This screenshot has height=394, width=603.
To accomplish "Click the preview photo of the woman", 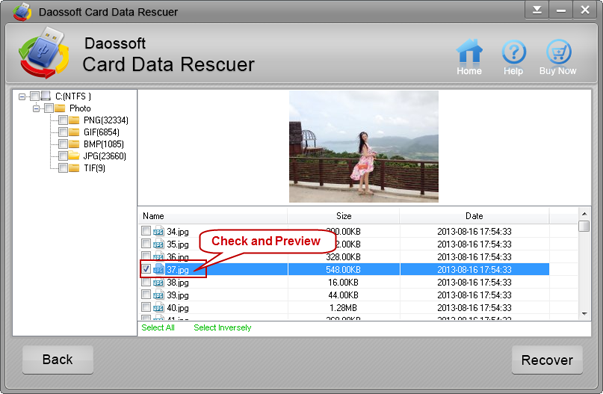I will point(363,146).
